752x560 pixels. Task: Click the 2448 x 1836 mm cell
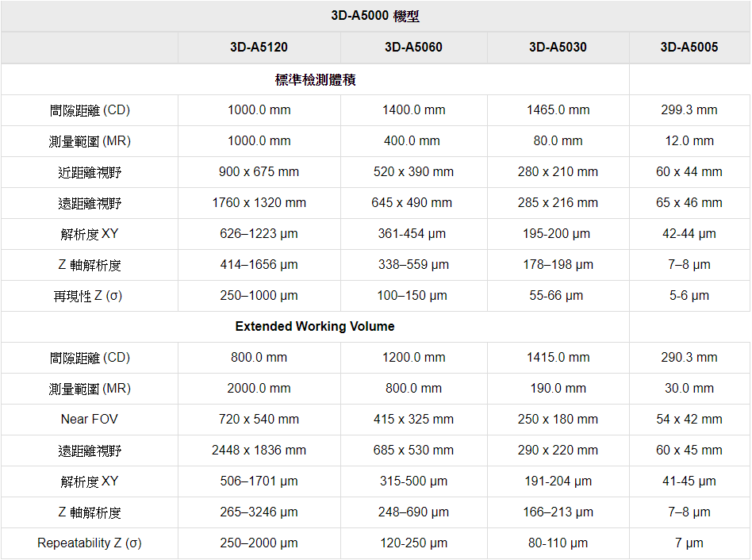[259, 450]
